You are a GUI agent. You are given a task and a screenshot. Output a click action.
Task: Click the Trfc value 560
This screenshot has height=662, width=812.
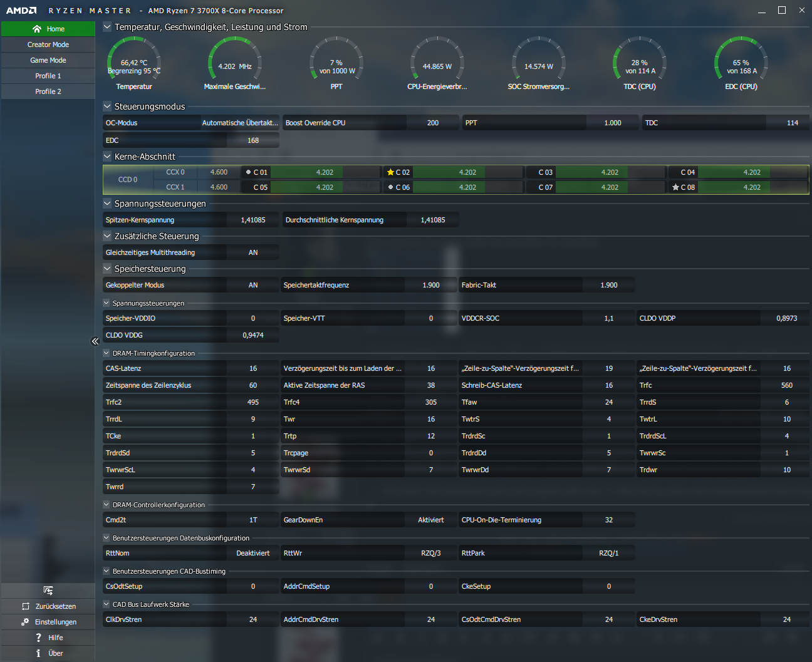click(787, 385)
